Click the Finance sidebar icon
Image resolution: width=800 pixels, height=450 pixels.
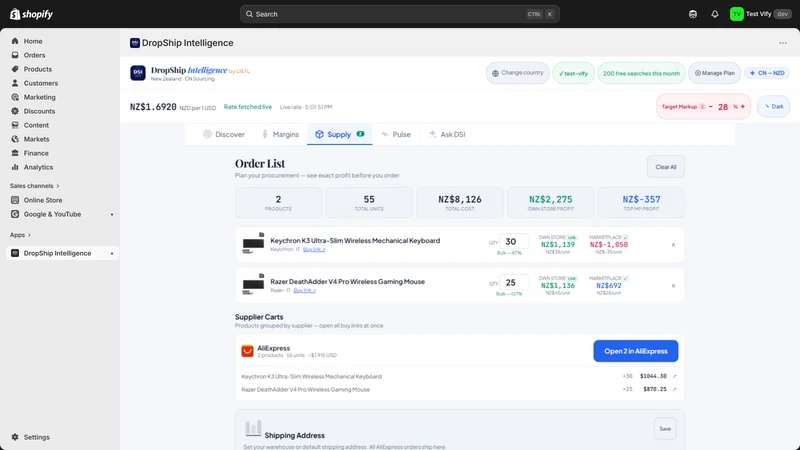(x=15, y=153)
